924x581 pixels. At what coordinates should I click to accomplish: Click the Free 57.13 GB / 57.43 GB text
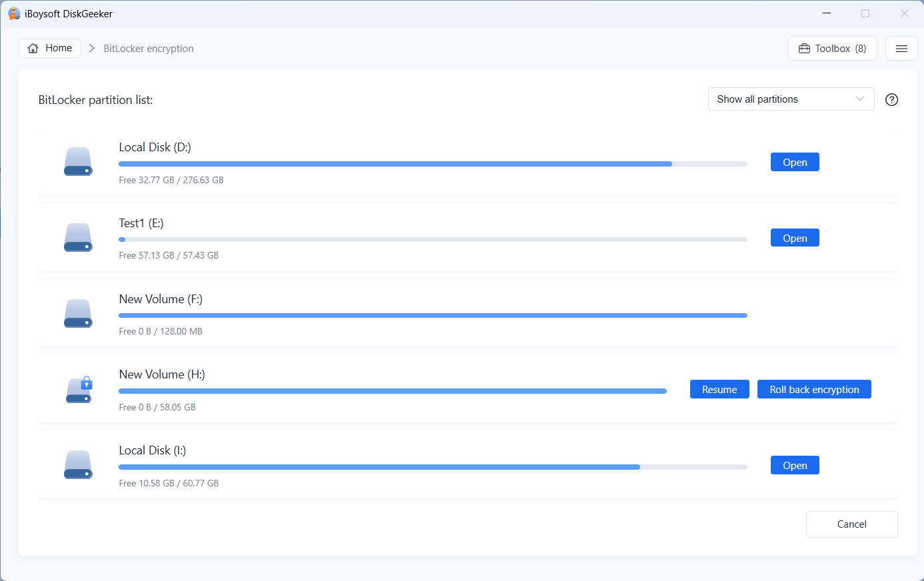point(169,255)
